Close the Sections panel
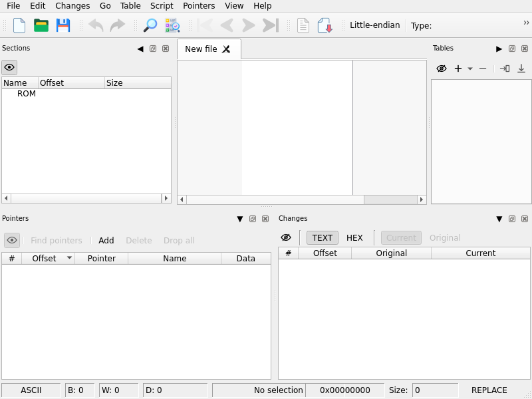This screenshot has height=399, width=532. click(x=166, y=49)
